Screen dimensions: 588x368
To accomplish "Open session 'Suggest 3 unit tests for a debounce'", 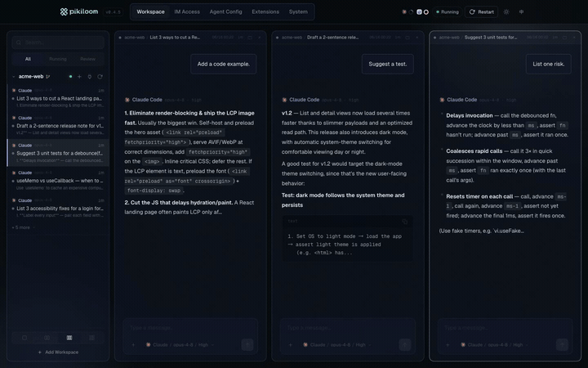I will [58, 153].
